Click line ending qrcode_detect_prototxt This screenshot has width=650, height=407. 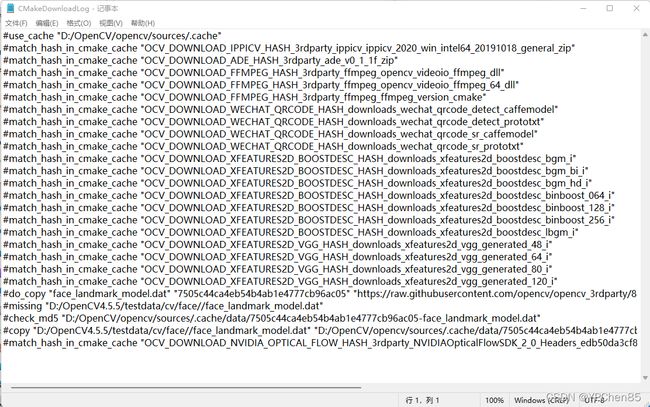273,122
